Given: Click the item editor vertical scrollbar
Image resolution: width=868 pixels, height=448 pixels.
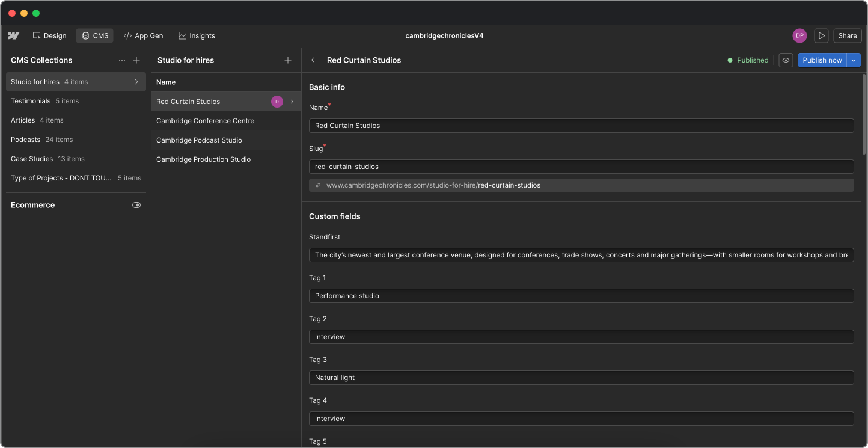Looking at the screenshot, I should point(864,114).
